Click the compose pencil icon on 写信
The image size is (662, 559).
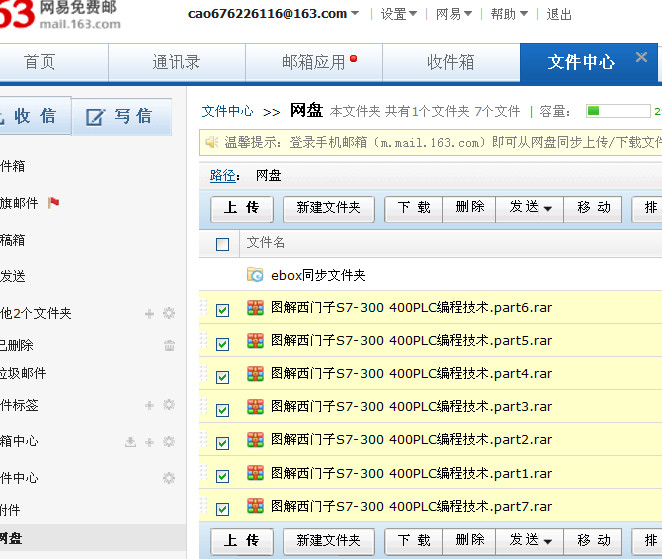click(95, 117)
